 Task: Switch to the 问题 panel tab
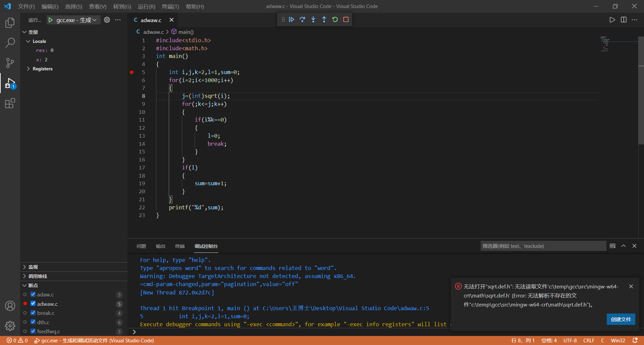(x=141, y=246)
